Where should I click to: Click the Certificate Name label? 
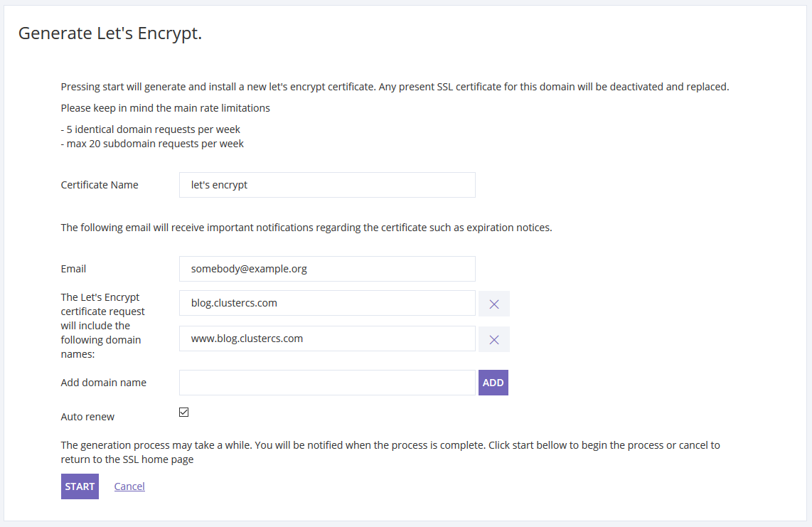pyautogui.click(x=100, y=185)
